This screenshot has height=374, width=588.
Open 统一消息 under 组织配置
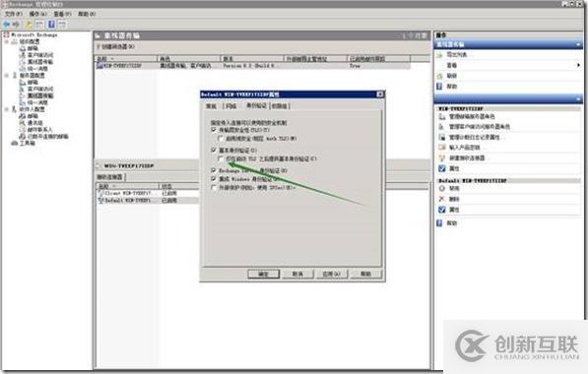(37, 69)
